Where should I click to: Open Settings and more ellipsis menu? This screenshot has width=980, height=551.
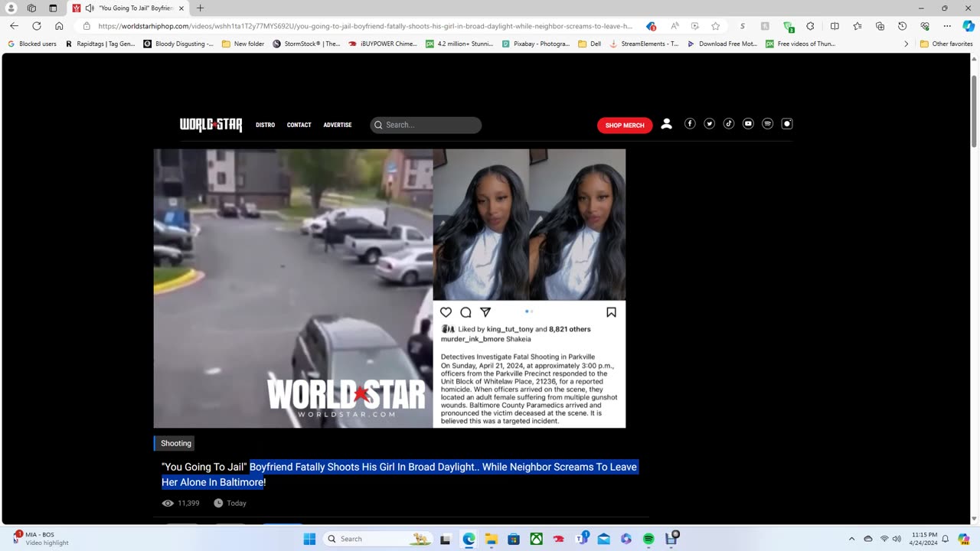(947, 26)
